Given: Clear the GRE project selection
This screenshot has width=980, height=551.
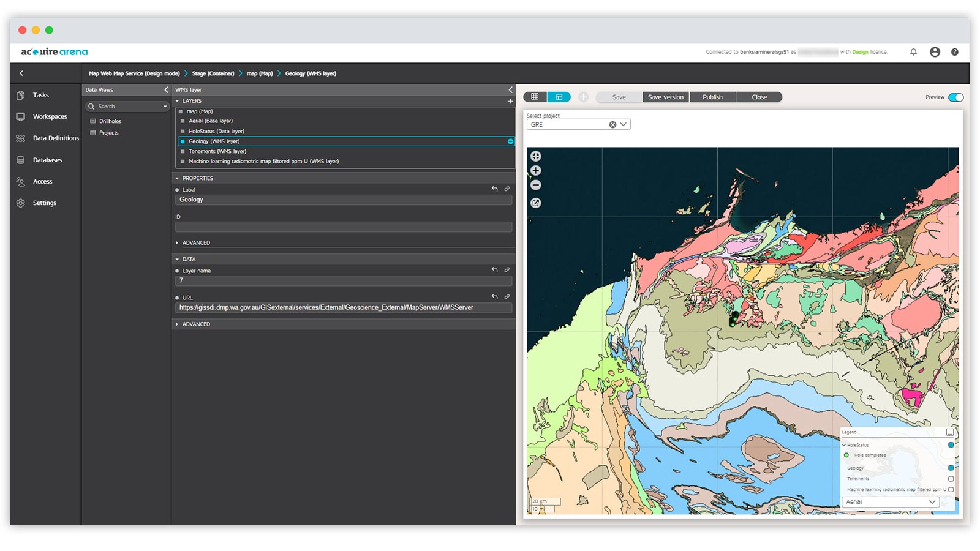Looking at the screenshot, I should 612,124.
